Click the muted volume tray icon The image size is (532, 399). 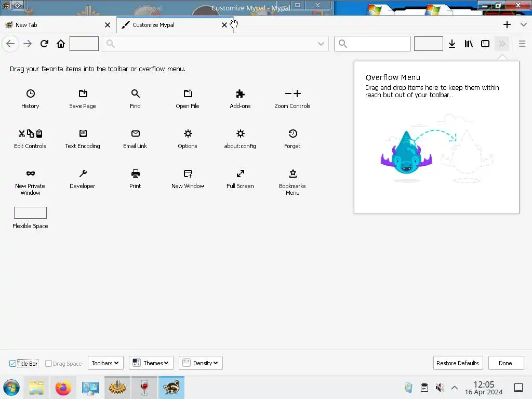(440, 388)
